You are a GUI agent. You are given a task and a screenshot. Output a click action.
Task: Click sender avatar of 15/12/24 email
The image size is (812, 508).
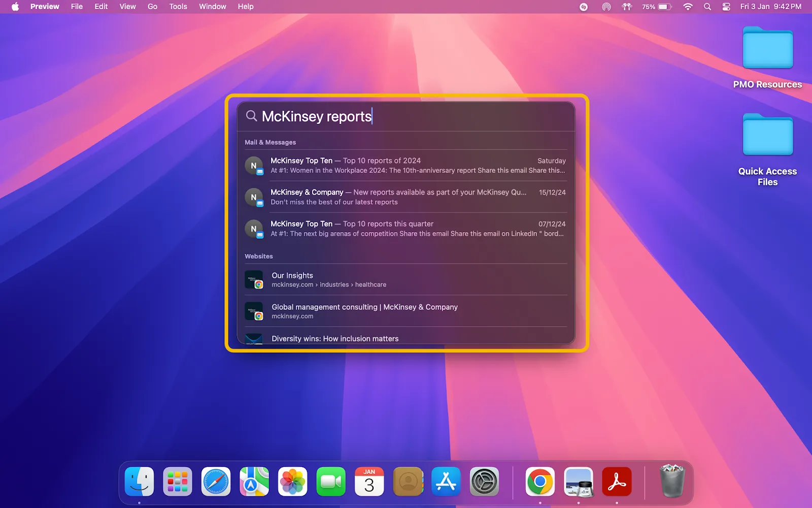point(254,197)
